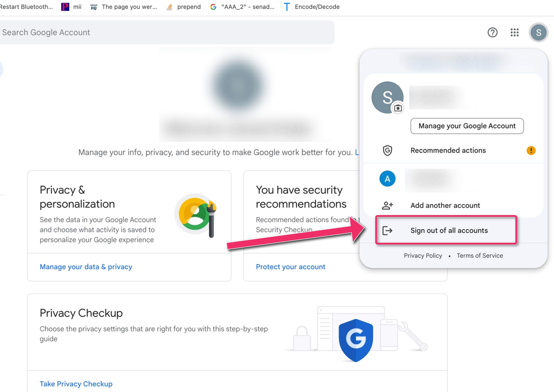The height and width of the screenshot is (392, 554).
Task: Click Take Privacy Checkup link
Action: pyautogui.click(x=76, y=384)
